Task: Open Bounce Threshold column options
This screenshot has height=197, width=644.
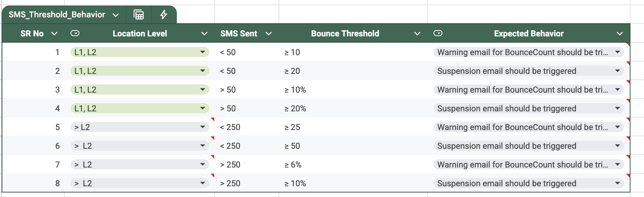Action: pos(417,34)
